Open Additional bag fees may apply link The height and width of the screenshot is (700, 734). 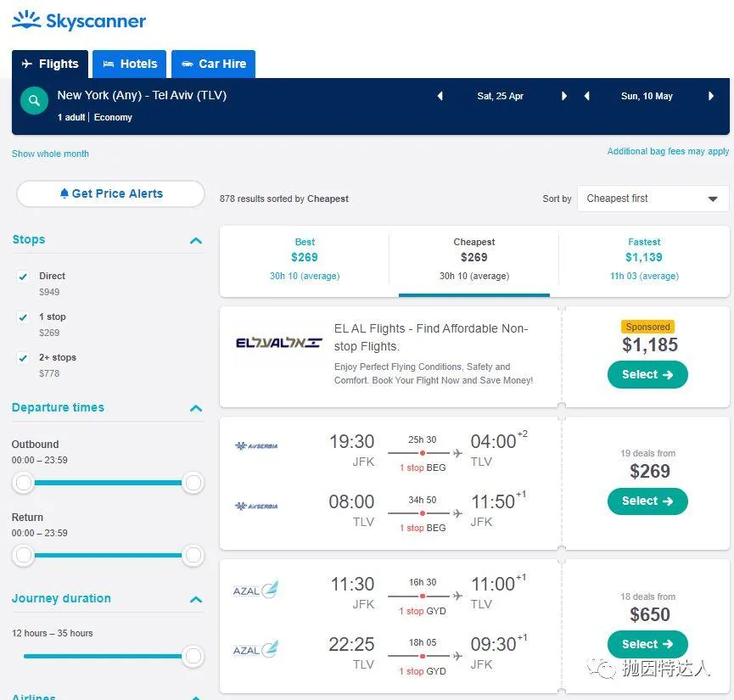pos(668,151)
